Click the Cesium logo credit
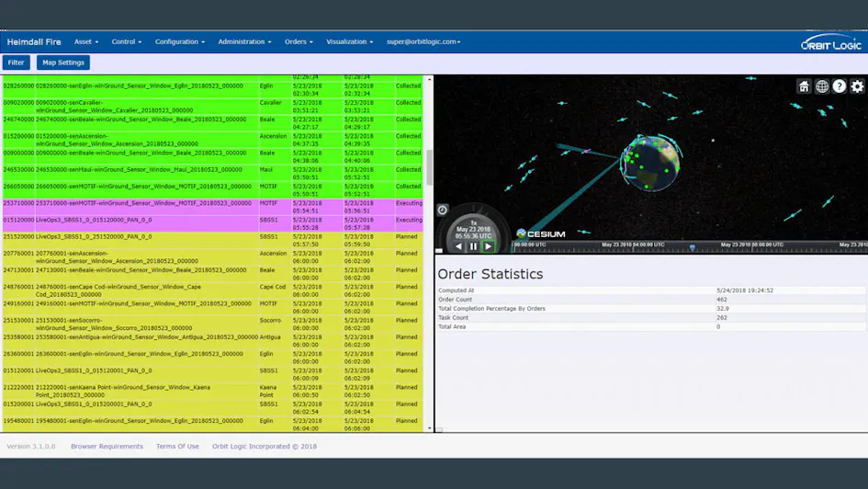The width and height of the screenshot is (868, 489). click(541, 233)
